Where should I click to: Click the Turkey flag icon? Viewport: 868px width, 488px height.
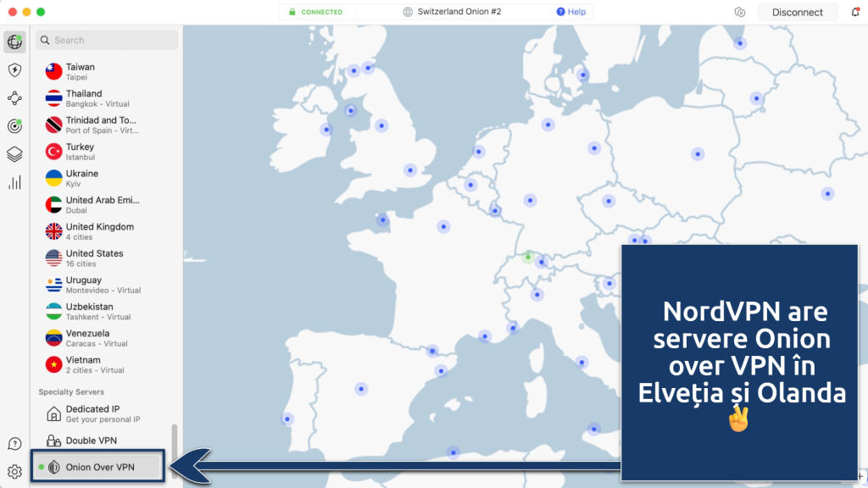point(53,151)
